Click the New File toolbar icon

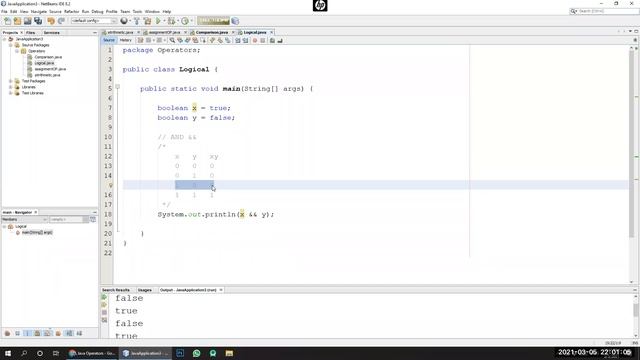point(7,21)
